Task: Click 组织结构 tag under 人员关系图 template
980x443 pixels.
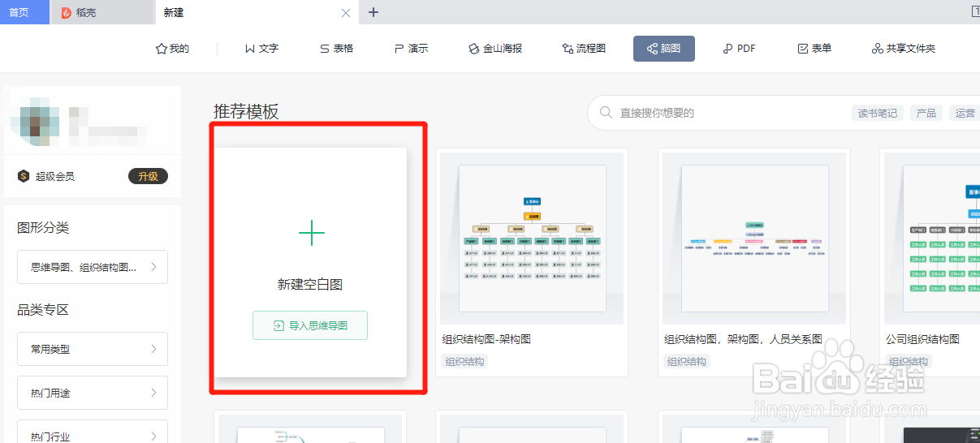Action: [687, 362]
